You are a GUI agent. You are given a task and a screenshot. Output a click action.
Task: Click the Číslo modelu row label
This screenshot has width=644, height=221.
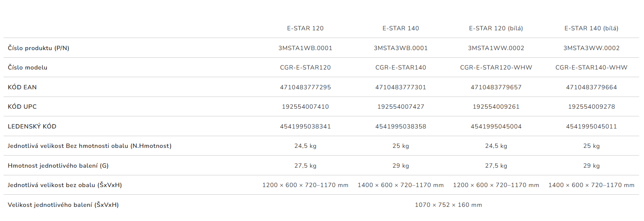tap(27, 67)
